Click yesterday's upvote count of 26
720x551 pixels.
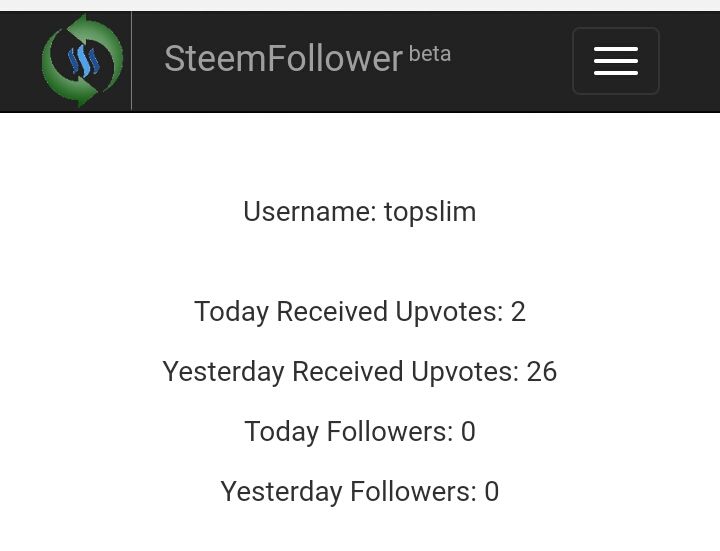(x=541, y=372)
